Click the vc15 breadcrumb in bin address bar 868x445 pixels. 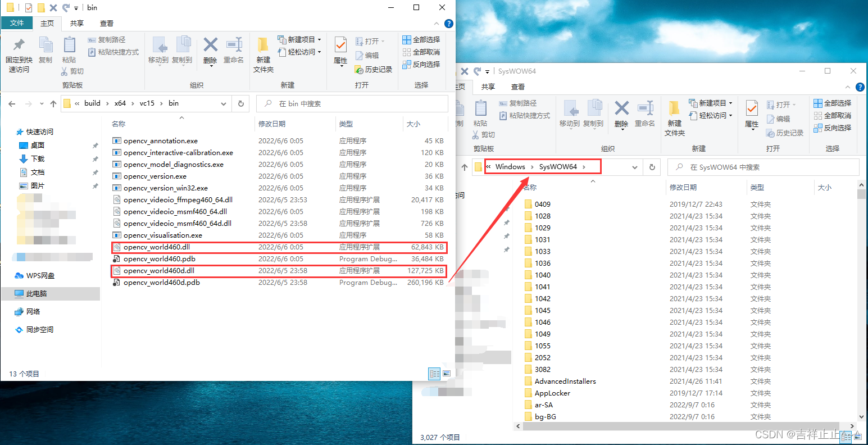coord(147,103)
